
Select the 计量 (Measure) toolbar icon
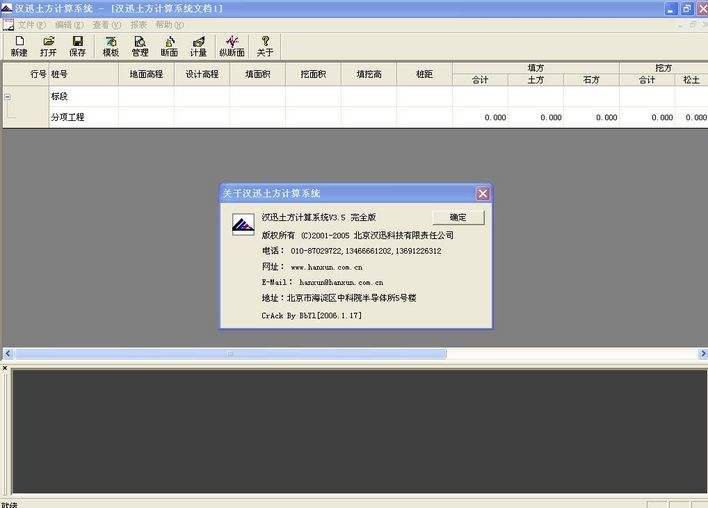pos(198,46)
